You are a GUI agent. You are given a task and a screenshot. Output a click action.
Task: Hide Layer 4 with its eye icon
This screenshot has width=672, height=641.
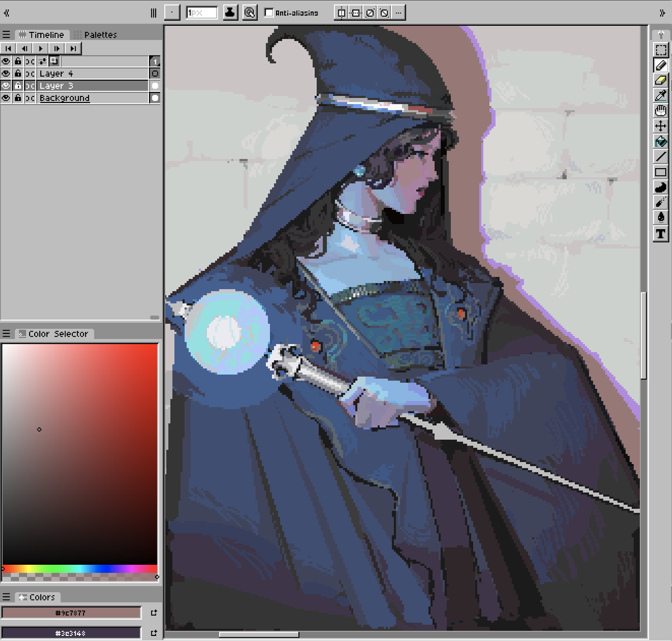click(x=6, y=73)
